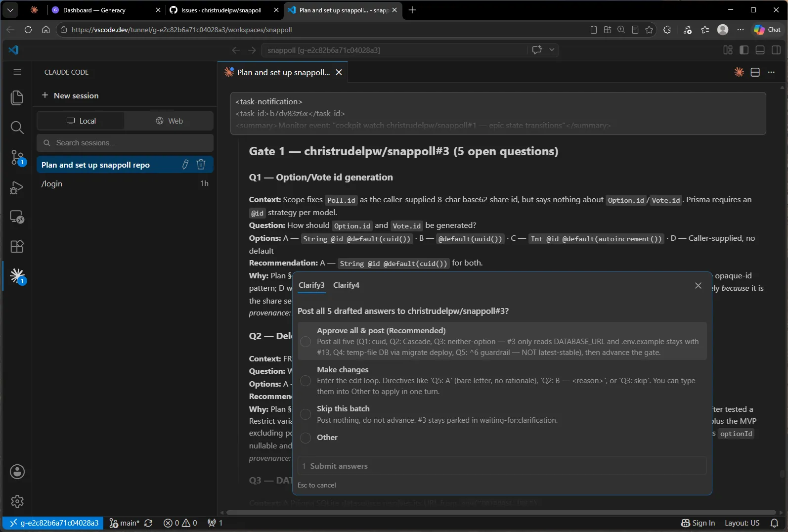Open Source Control view with badge
This screenshot has width=788, height=532.
(x=17, y=158)
